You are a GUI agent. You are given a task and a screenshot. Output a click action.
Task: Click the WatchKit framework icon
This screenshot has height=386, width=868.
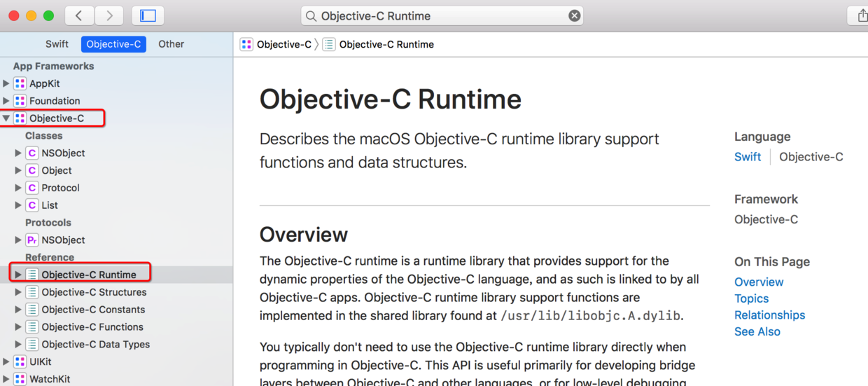20,379
